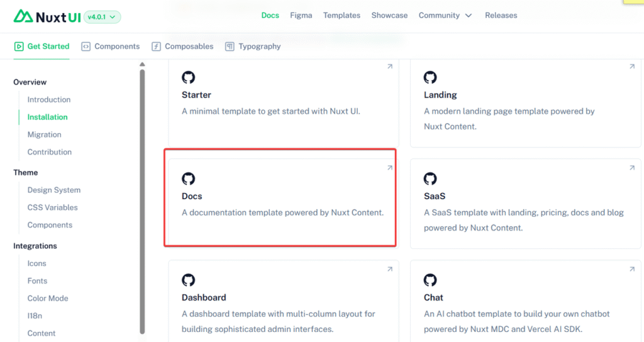Click the GitHub icon on SaaS card

pyautogui.click(x=430, y=179)
